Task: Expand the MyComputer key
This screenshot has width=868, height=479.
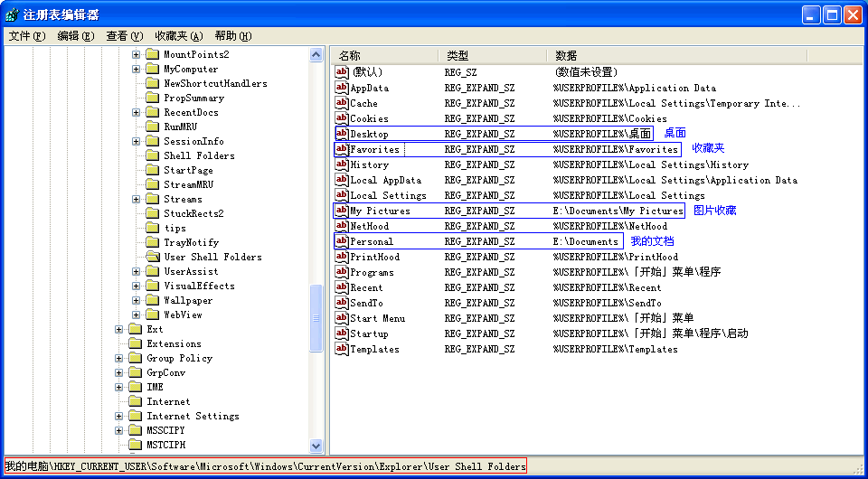Action: [137, 70]
